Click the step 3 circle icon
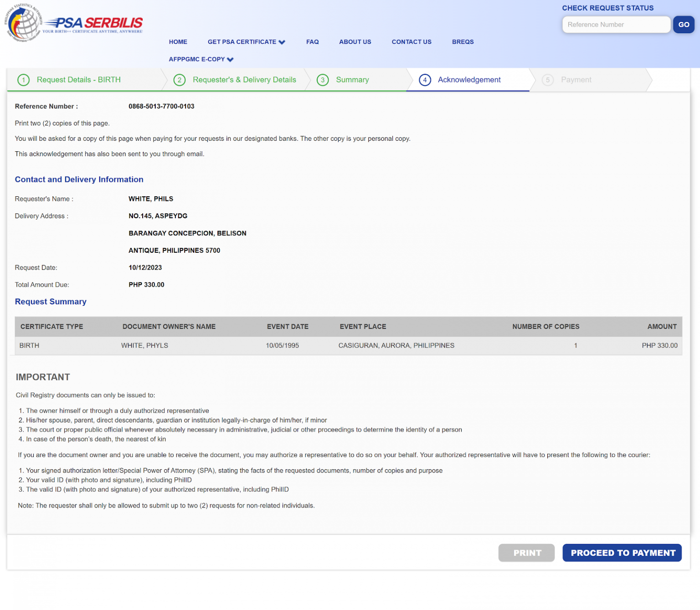The height and width of the screenshot is (610, 700). (x=323, y=80)
